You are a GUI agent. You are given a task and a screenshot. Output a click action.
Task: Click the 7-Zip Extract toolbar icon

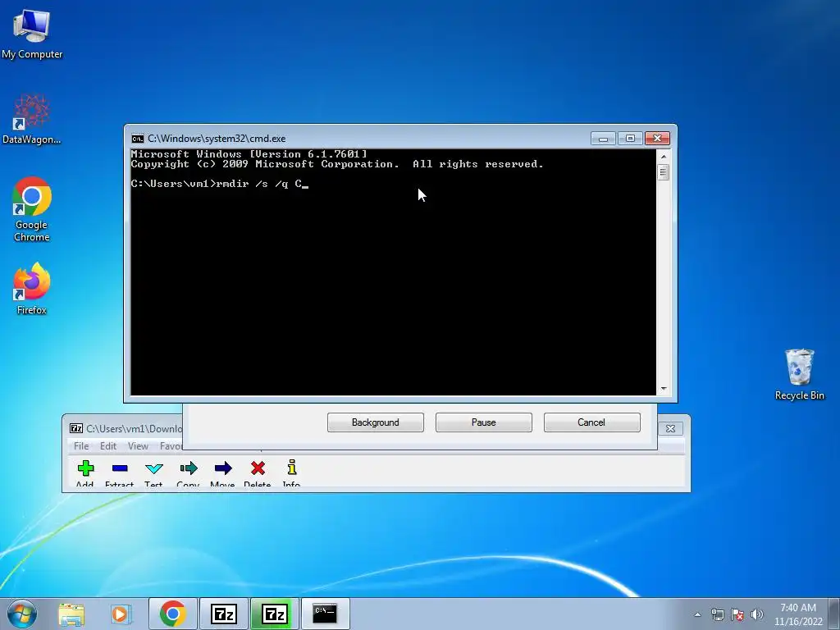click(x=120, y=468)
